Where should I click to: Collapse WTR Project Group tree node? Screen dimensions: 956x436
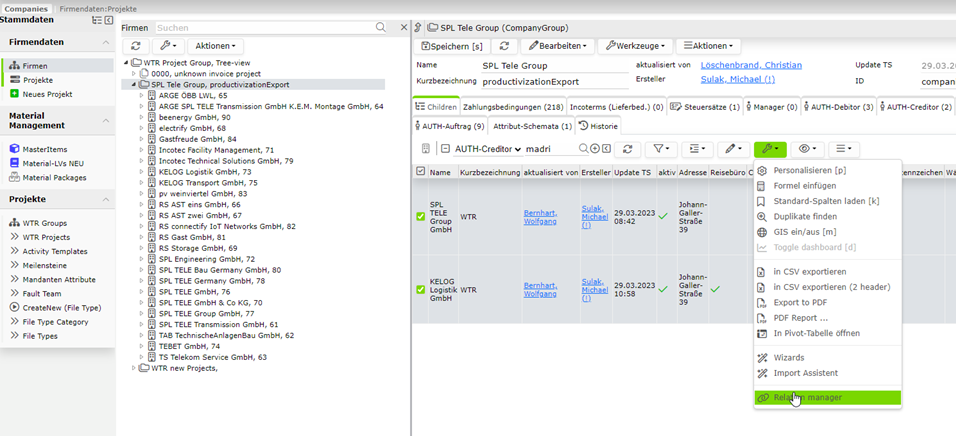pos(126,62)
